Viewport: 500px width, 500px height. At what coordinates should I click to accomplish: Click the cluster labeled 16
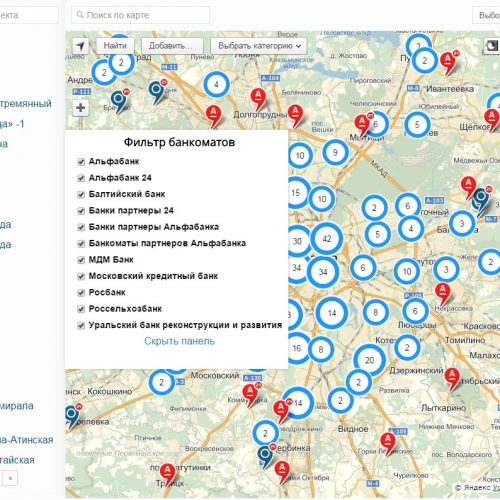(x=298, y=348)
